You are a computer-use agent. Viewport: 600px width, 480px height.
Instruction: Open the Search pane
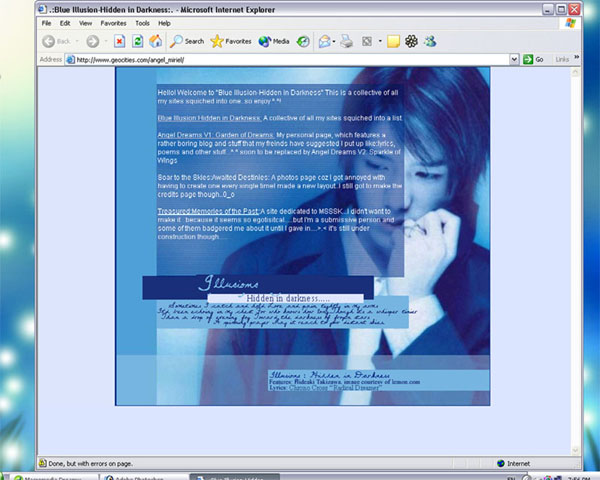click(187, 41)
